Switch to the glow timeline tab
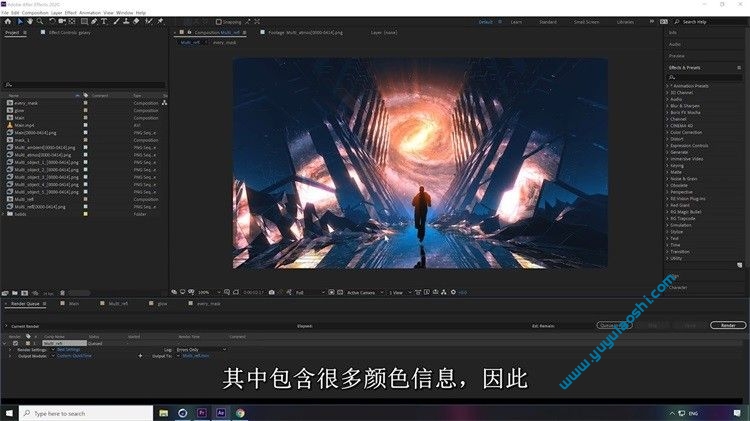Viewport: 750px width, 421px height. [162, 304]
